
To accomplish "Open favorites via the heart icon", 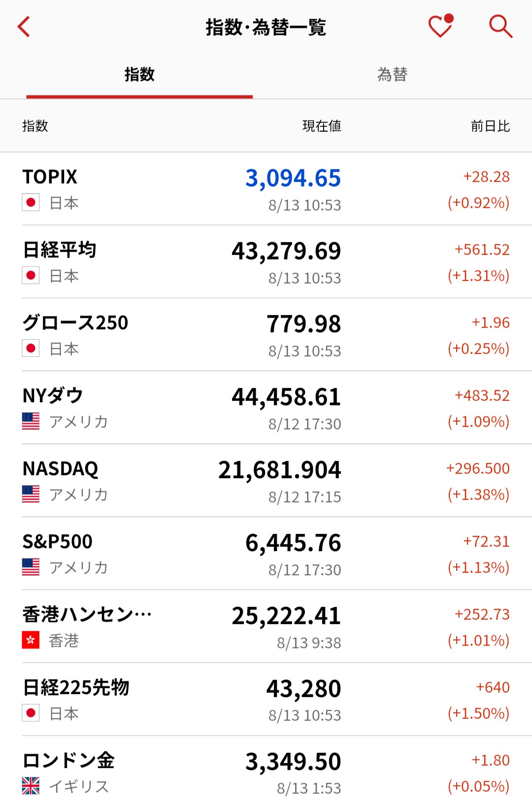I will [440, 27].
